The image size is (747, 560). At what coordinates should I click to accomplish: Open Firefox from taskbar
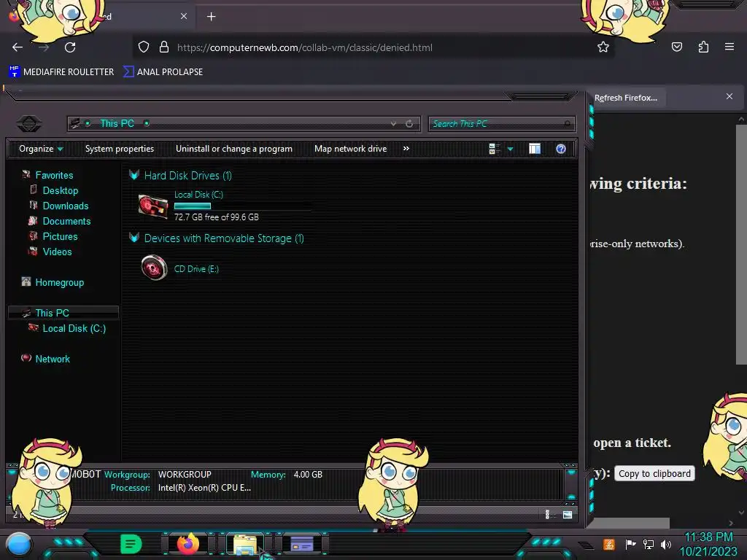coord(187,543)
